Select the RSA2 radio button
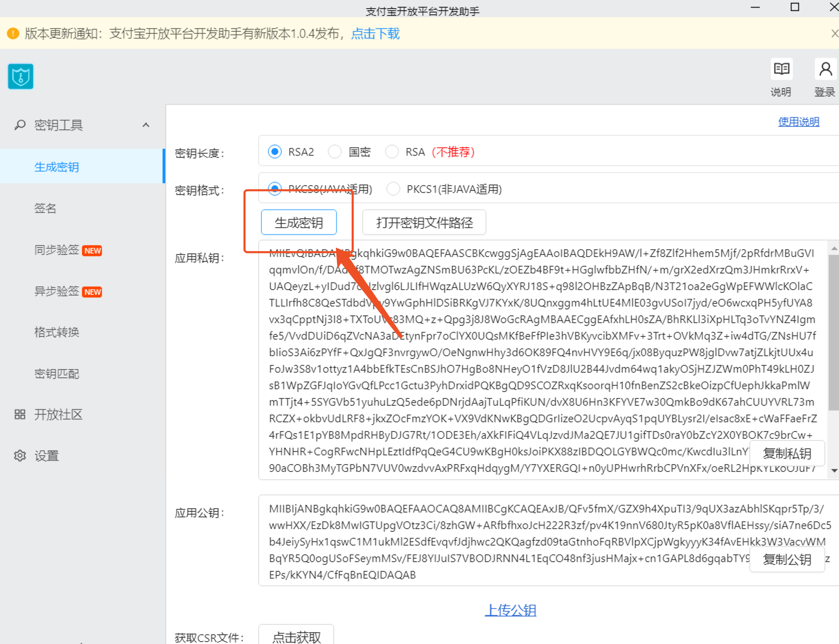 [x=275, y=152]
